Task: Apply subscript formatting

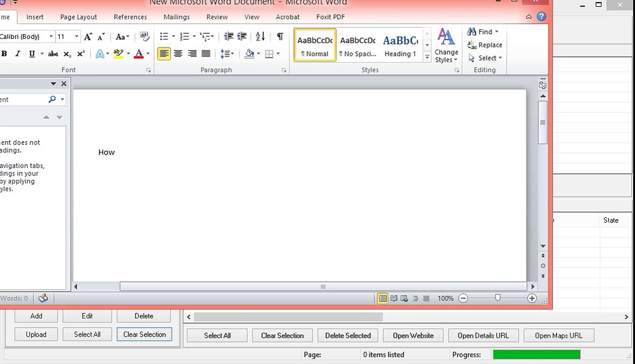Action: 67,54
